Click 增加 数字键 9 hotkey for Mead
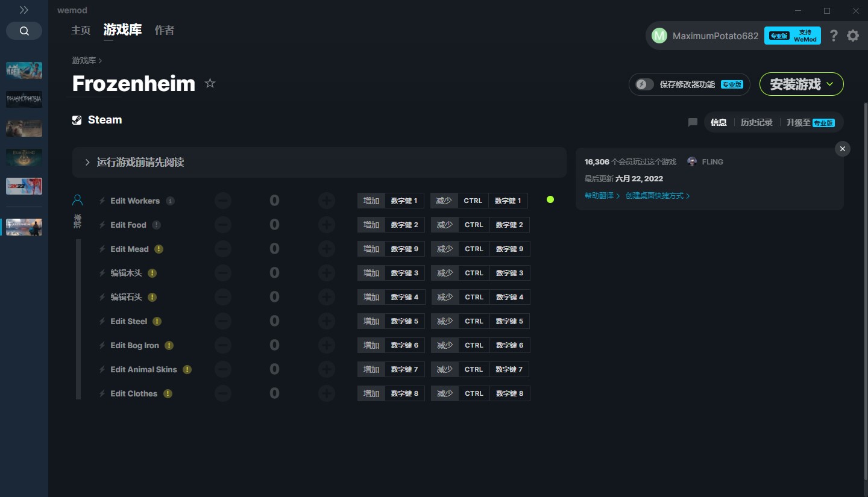Image resolution: width=868 pixels, height=497 pixels. point(391,249)
